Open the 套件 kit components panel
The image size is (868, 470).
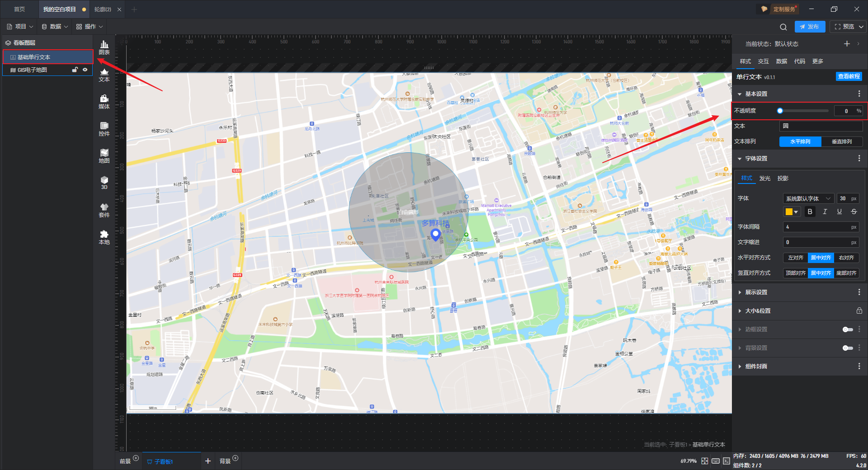pyautogui.click(x=104, y=210)
